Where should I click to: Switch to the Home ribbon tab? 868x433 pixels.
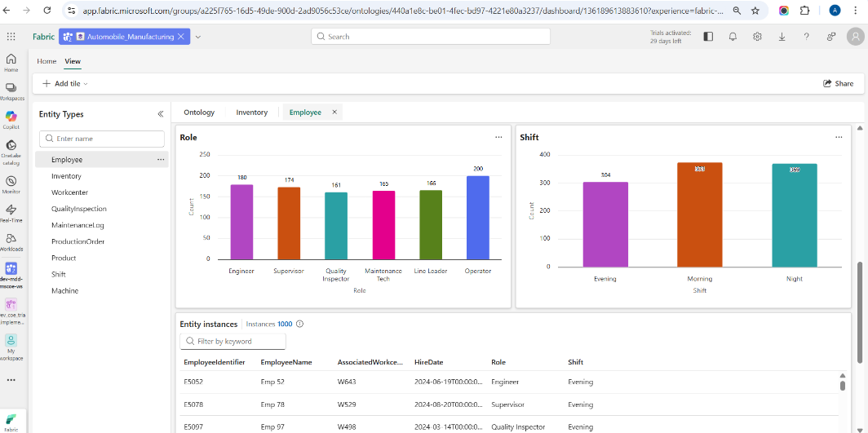46,61
